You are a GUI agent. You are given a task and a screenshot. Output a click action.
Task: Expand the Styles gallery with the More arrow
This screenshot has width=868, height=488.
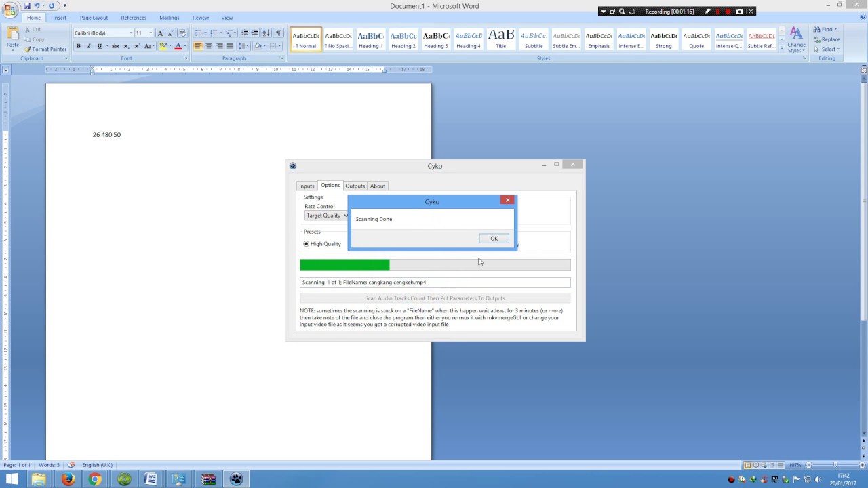point(781,47)
